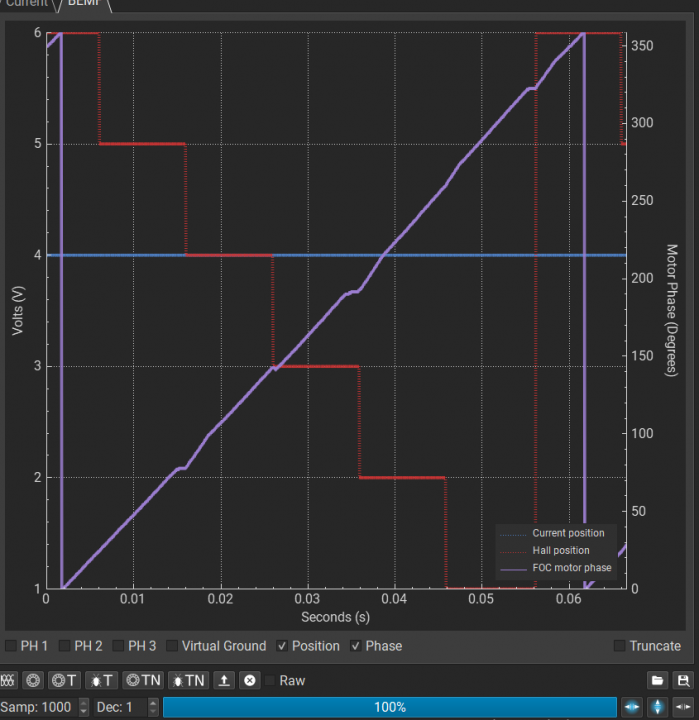
Task: Switch to the Current tab
Action: (25, 4)
